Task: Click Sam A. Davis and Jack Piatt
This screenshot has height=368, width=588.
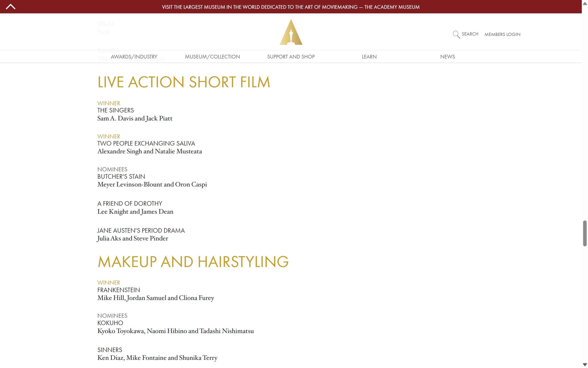Action: click(x=135, y=119)
